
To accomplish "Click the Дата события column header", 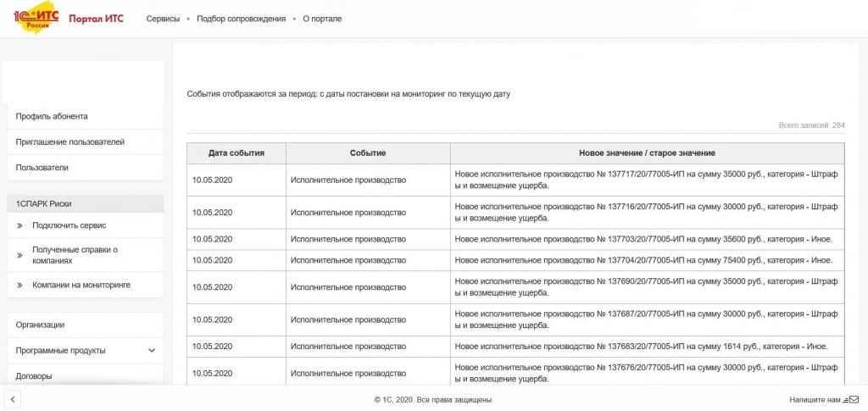I will coord(236,153).
